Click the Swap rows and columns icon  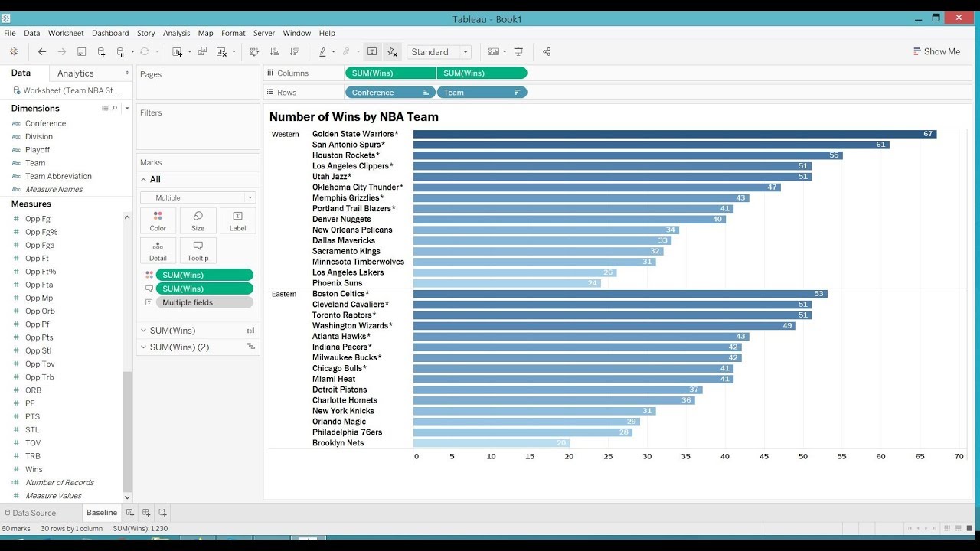255,52
